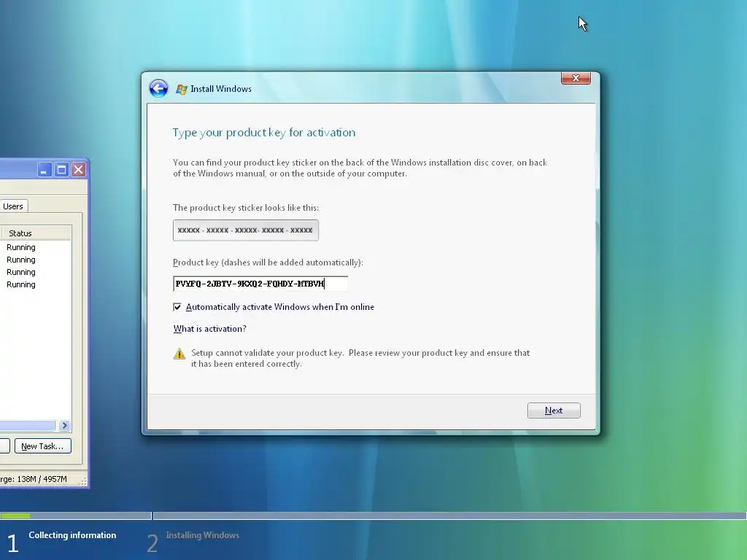Toggle Automatically activate Windows checkbox

point(177,307)
